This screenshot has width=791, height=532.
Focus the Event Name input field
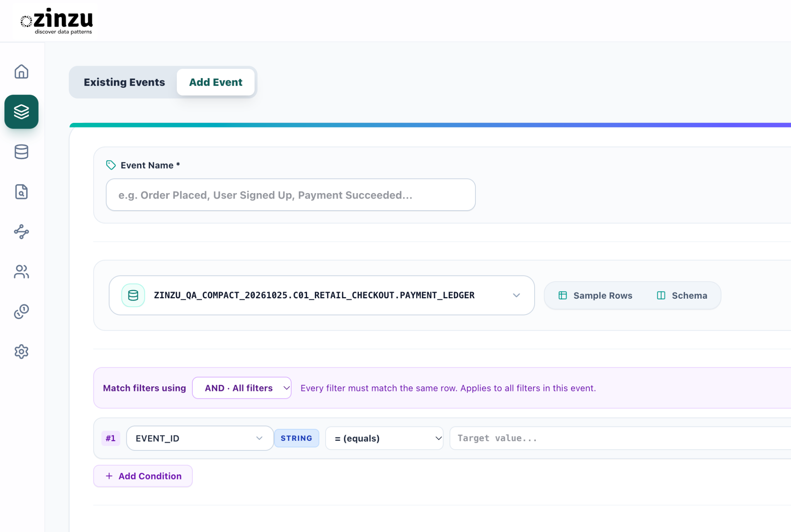[290, 195]
